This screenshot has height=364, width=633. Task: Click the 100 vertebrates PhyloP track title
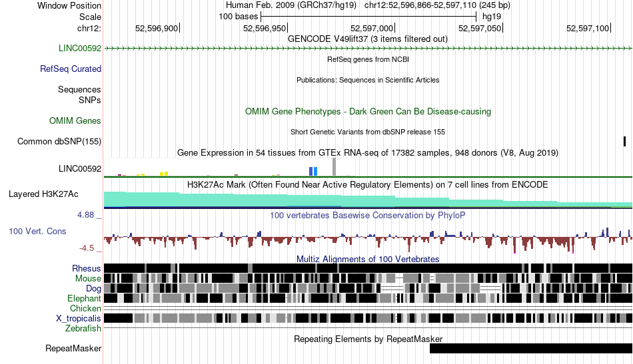367,215
